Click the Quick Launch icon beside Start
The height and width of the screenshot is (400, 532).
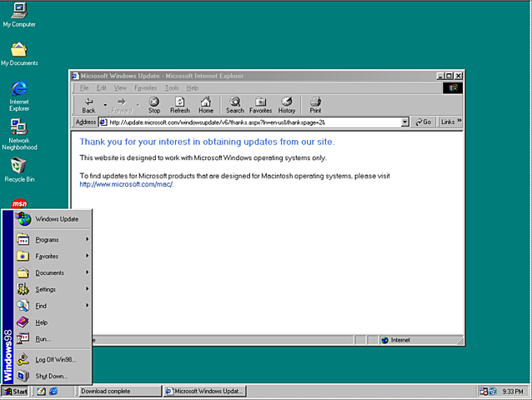pos(42,391)
